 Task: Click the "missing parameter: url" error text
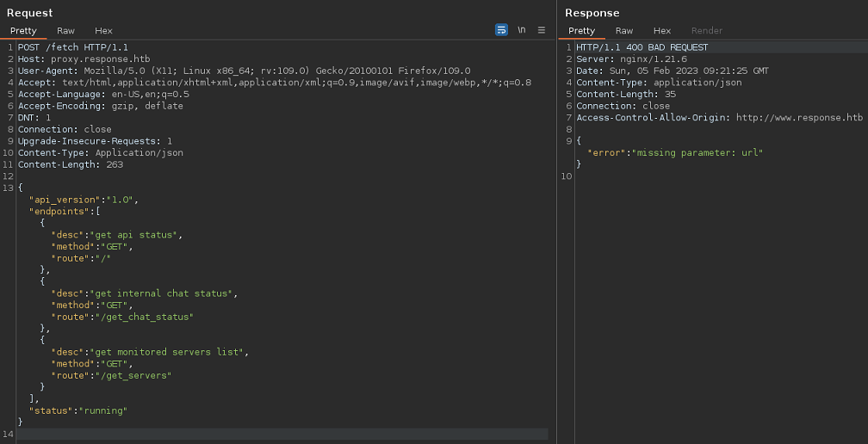698,152
